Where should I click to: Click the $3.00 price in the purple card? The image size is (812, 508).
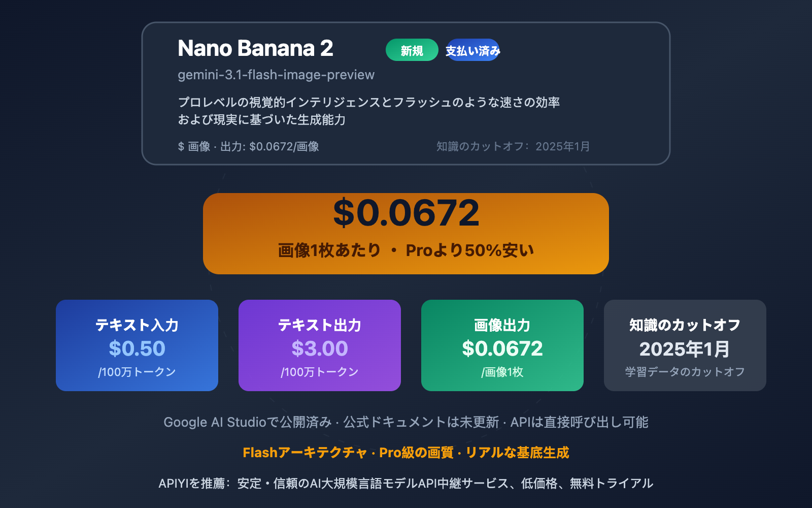(320, 348)
